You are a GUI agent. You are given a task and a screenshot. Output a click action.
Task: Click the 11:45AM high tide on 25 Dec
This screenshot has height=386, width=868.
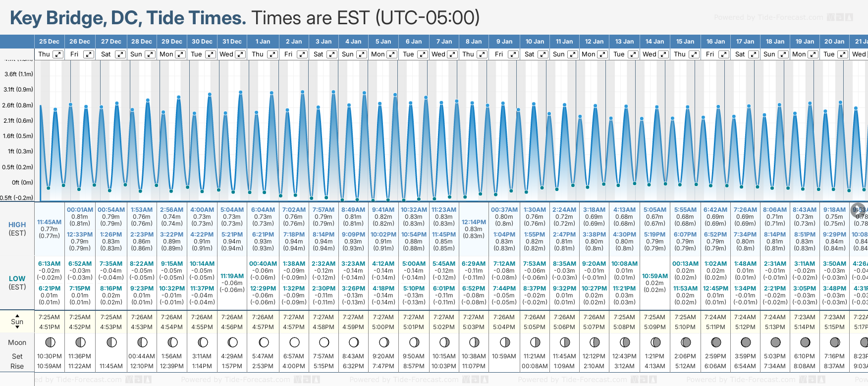[50, 222]
